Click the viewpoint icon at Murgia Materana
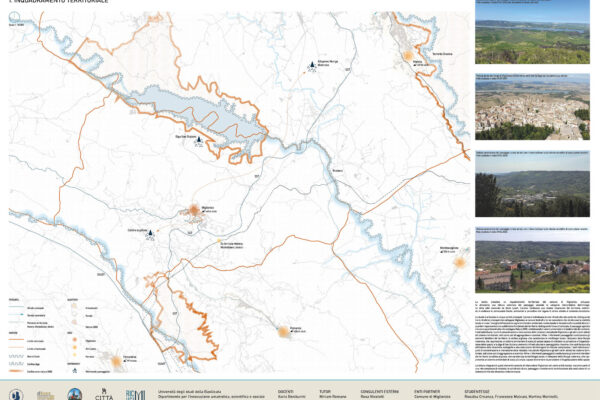This screenshot has height=400, width=600. coord(312,67)
